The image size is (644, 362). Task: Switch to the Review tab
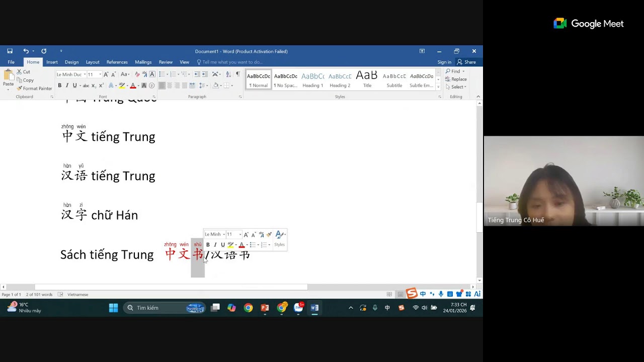(166, 62)
